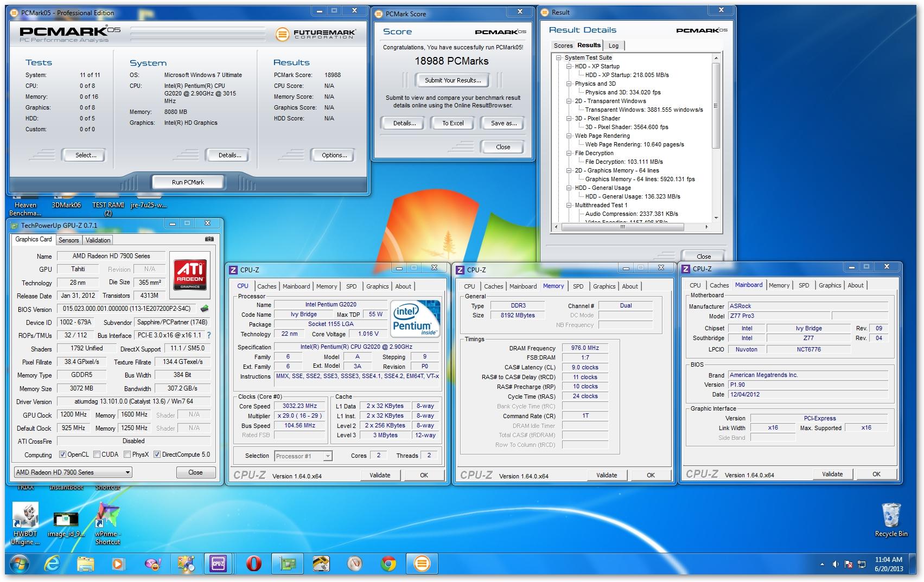This screenshot has height=582, width=924.
Task: Toggle the OpenCL checkbox in GPU-Z
Action: (x=62, y=455)
